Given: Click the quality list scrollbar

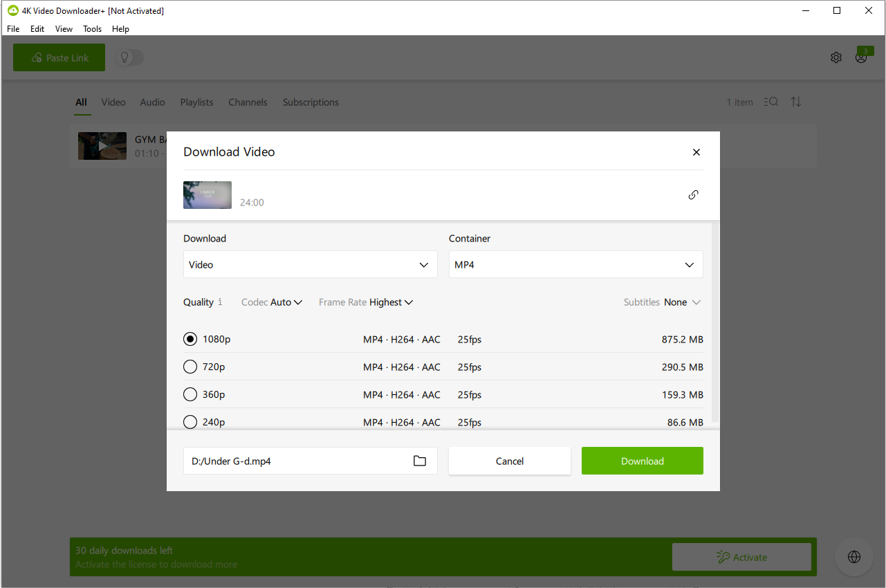Looking at the screenshot, I should (x=716, y=323).
